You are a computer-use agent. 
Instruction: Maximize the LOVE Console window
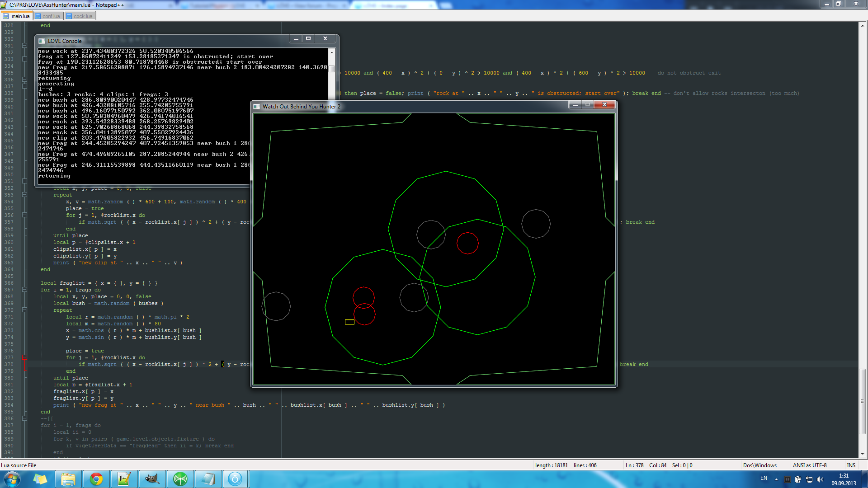pos(308,39)
